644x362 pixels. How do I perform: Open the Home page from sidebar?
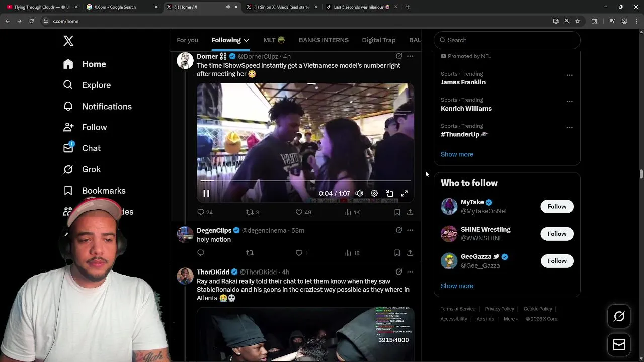pos(85,64)
